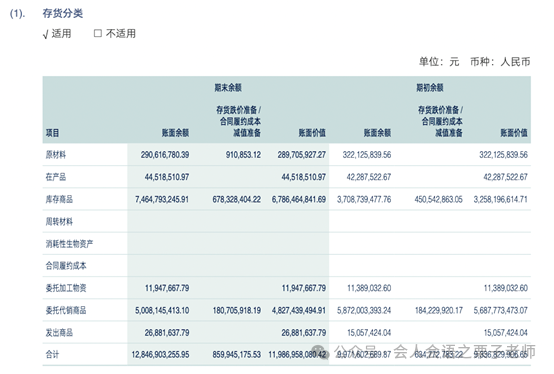Screen dimensions: 554x374
Task: Click the value 4,827,439,494.91
Action: point(299,310)
